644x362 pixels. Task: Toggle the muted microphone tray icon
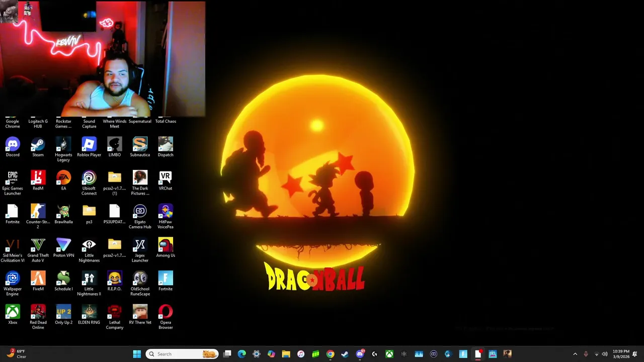(x=586, y=354)
